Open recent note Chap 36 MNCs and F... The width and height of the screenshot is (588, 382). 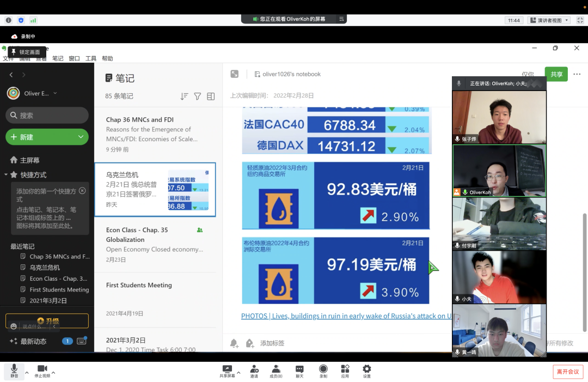pyautogui.click(x=55, y=257)
